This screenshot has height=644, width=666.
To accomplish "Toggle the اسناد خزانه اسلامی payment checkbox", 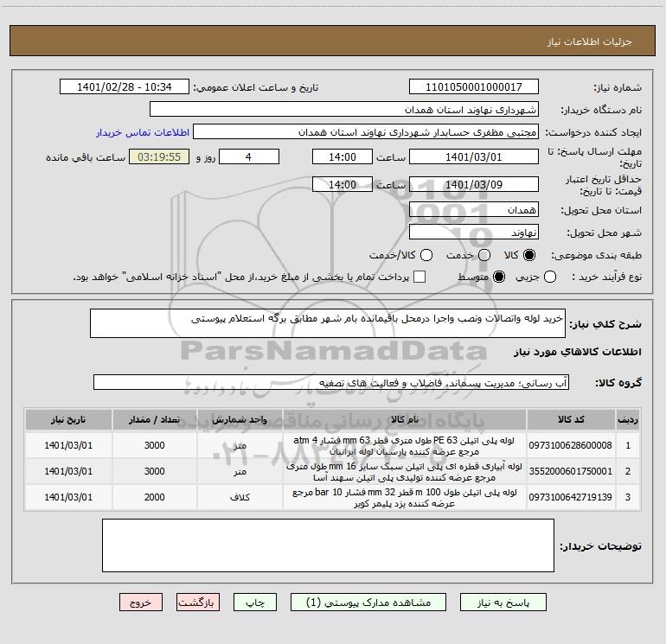I will (419, 277).
